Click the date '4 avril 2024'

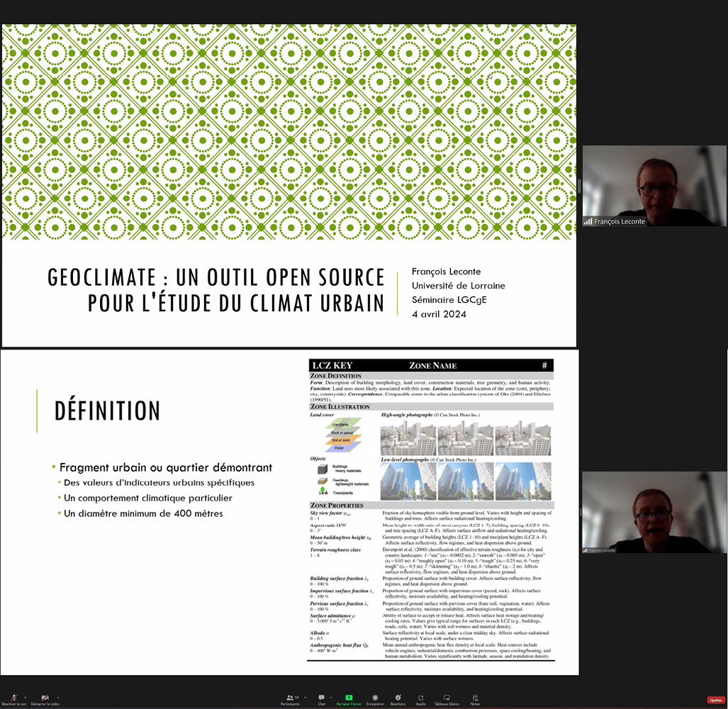[x=439, y=314]
